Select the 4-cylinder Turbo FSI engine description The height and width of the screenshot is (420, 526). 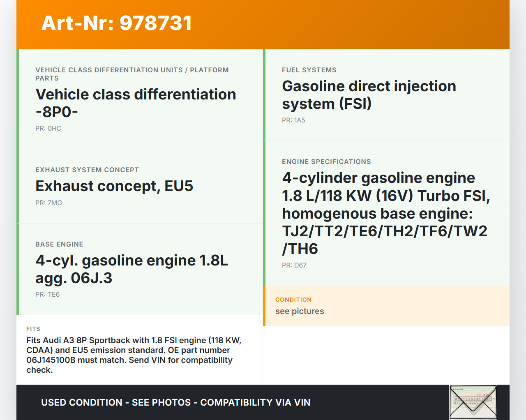click(x=385, y=213)
